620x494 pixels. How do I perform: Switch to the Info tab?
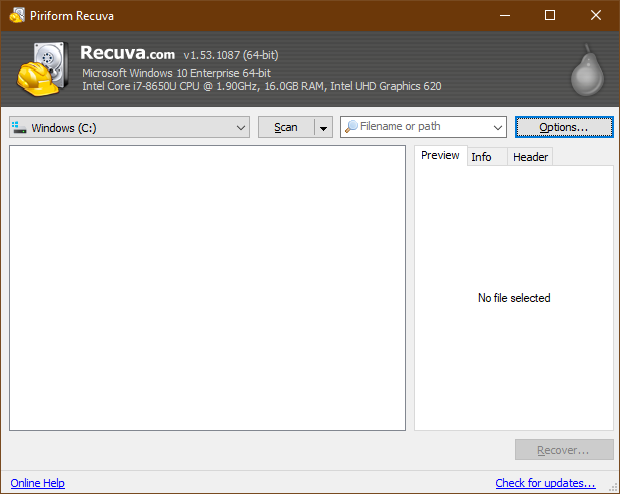[481, 157]
